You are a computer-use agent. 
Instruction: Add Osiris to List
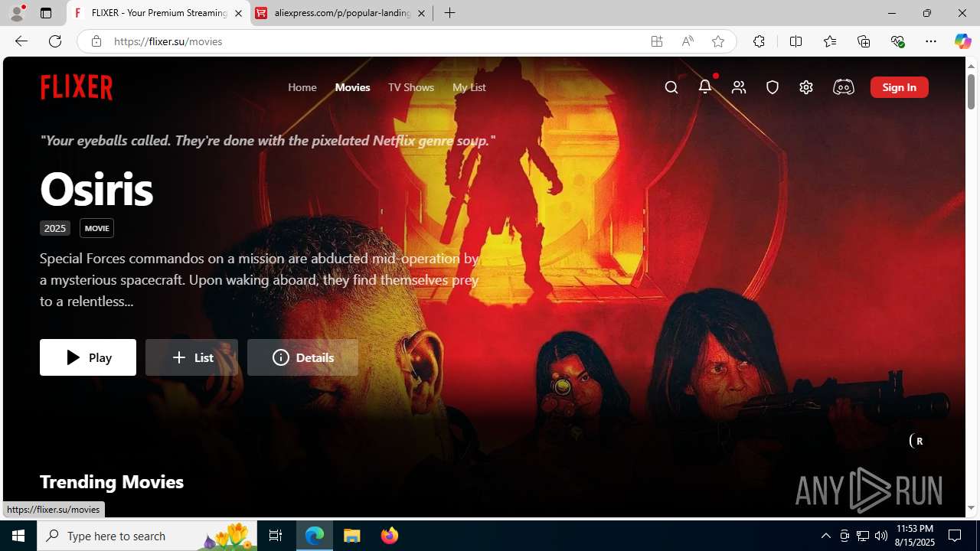191,357
